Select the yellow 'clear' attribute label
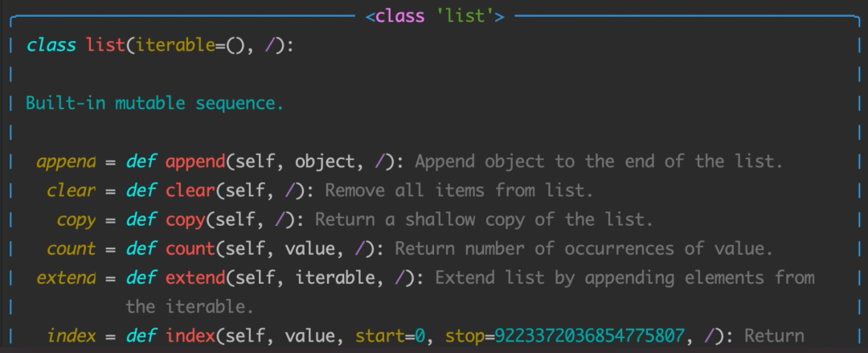Screen dimensions: 868x353 (72, 191)
